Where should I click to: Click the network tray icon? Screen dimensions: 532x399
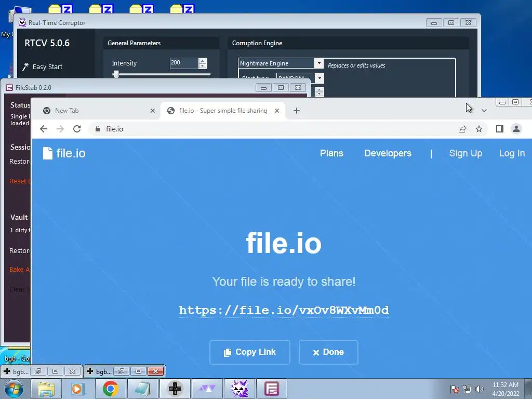[x=467, y=389]
